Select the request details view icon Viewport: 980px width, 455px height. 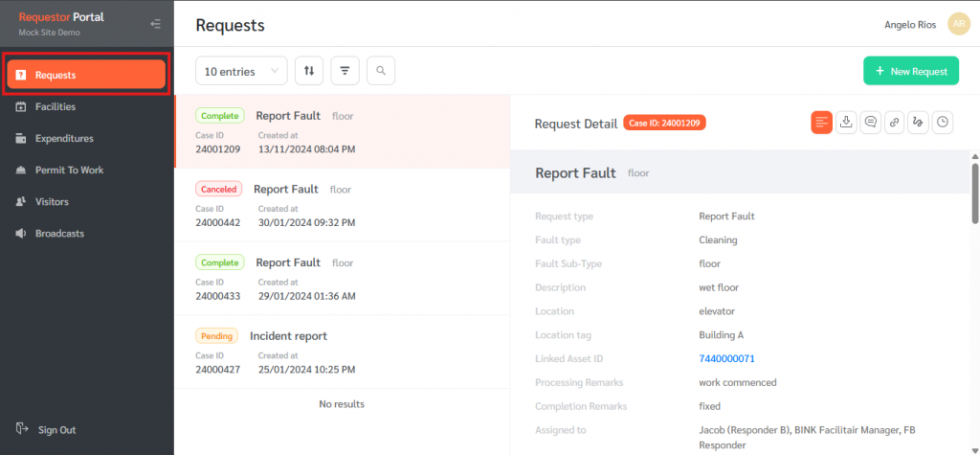coord(821,122)
